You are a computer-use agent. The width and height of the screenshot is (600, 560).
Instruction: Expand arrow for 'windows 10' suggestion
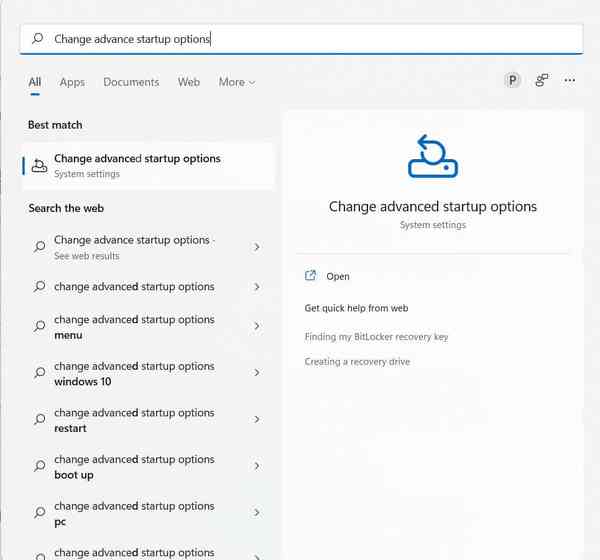point(257,372)
